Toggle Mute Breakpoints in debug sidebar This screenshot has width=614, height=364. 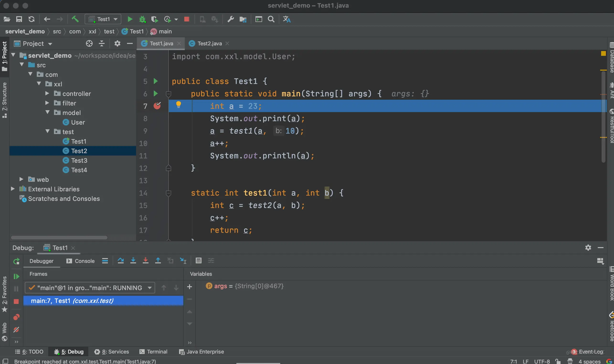16,330
